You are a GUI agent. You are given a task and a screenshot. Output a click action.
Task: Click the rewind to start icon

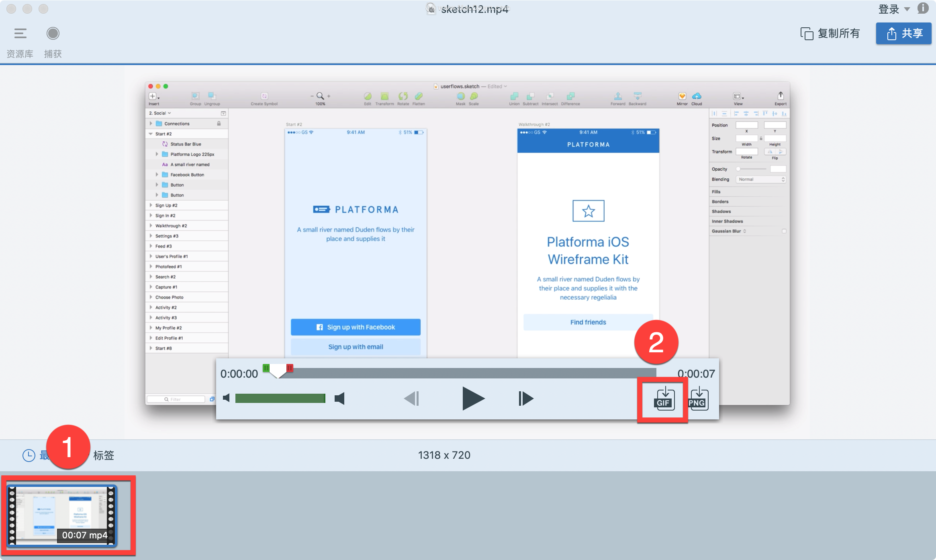pyautogui.click(x=412, y=398)
